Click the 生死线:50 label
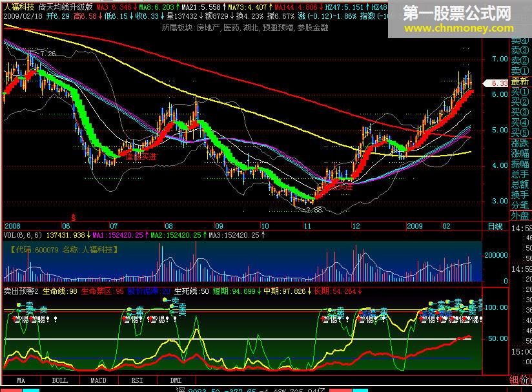This screenshot has height=392, width=532. 191,291
